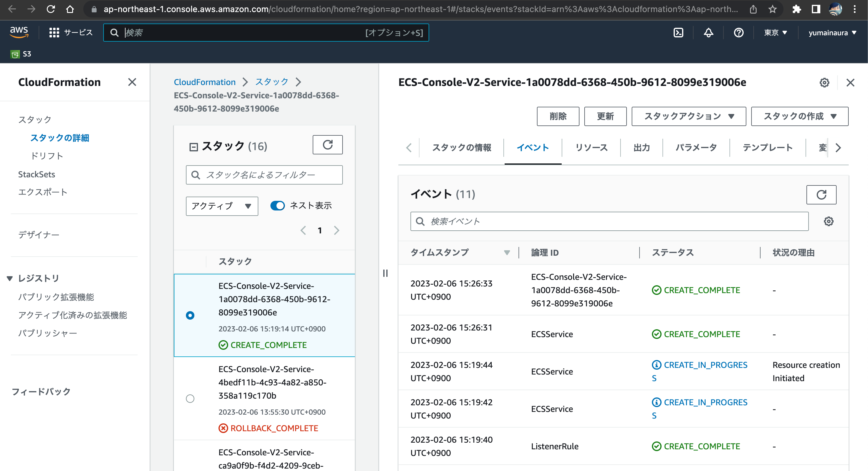Open the 東京 region selector
This screenshot has width=868, height=471.
(775, 33)
